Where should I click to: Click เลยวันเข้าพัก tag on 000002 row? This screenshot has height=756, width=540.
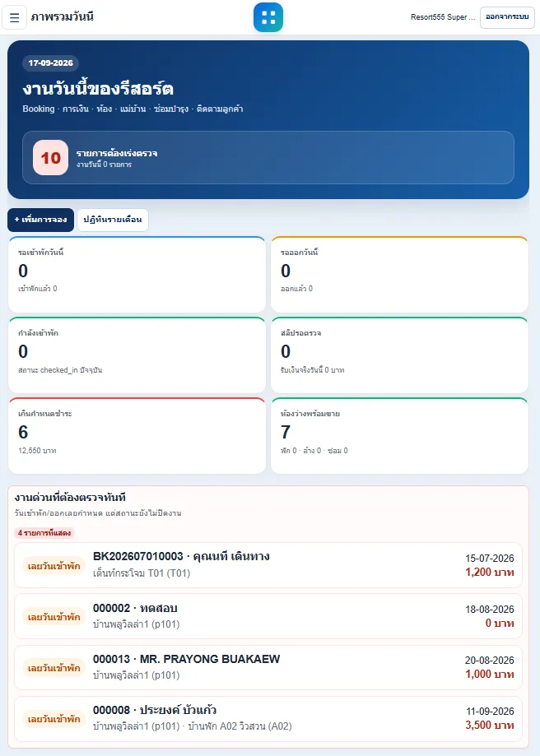[x=54, y=617]
